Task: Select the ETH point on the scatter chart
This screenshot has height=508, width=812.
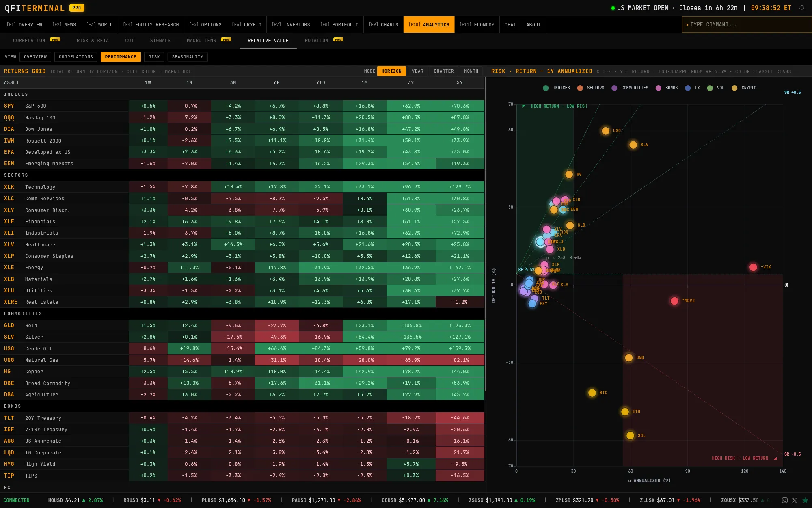Action: [x=625, y=412]
